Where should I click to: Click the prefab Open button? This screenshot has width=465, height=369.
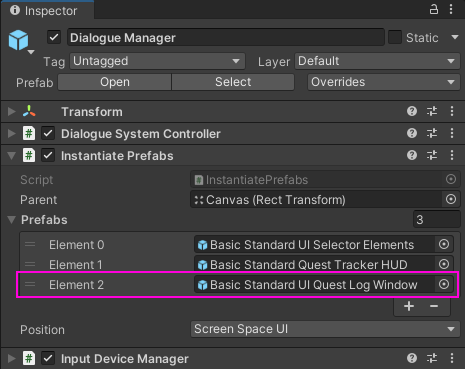coord(114,82)
